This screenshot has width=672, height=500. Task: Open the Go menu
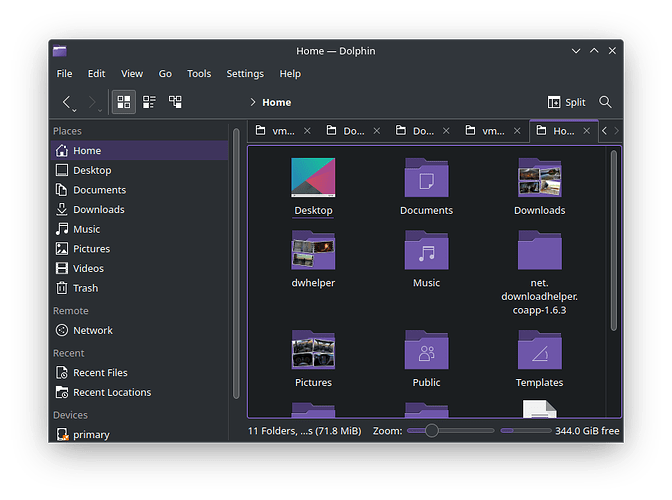click(x=165, y=74)
